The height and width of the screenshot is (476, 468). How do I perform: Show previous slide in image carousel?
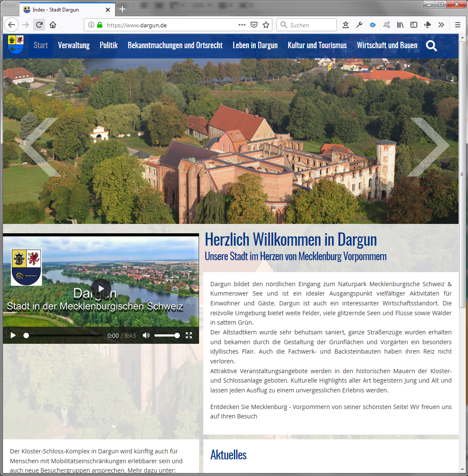[x=39, y=147]
